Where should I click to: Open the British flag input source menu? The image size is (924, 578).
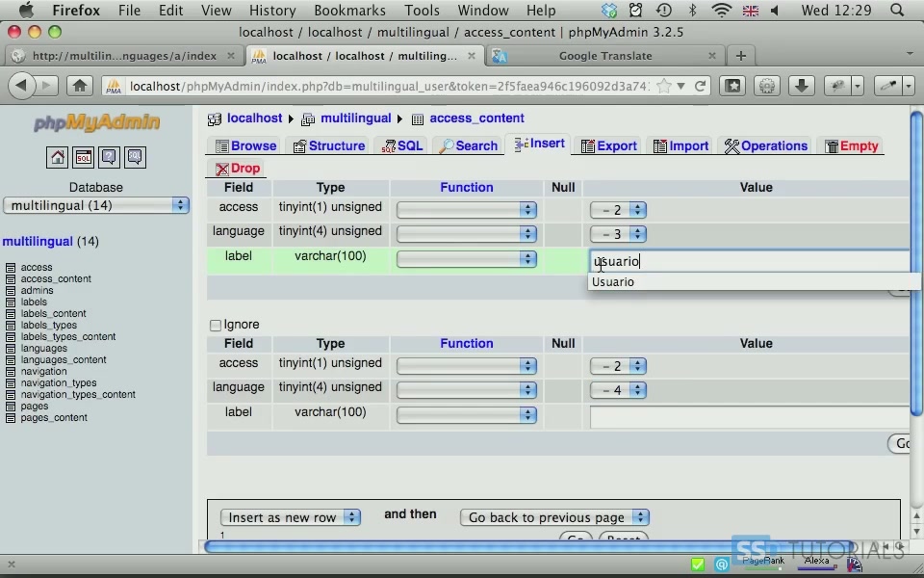click(x=750, y=11)
